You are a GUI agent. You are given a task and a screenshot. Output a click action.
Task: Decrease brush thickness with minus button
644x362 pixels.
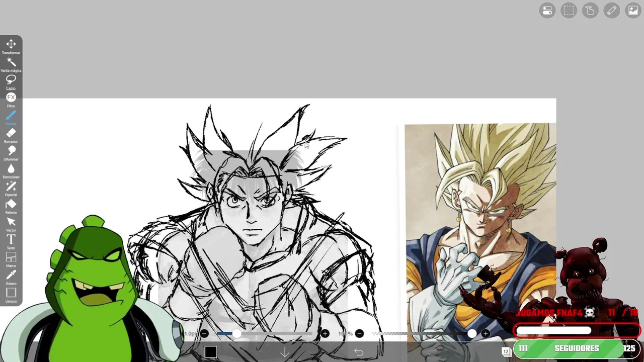pyautogui.click(x=204, y=333)
